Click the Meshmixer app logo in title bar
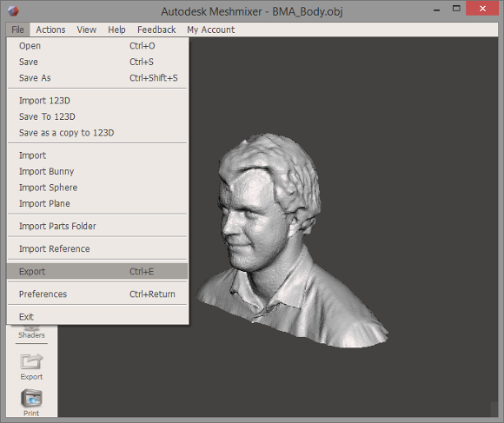Image resolution: width=504 pixels, height=423 pixels. 13,11
